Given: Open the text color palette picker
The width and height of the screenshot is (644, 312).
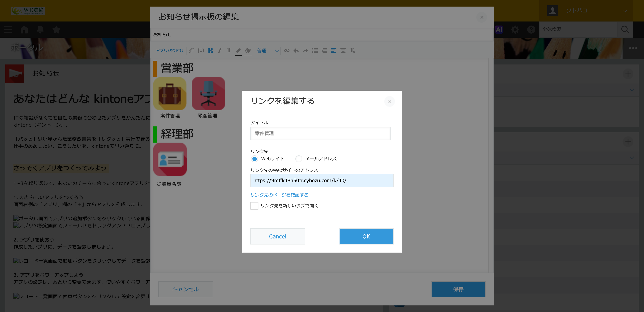Looking at the screenshot, I should 248,51.
